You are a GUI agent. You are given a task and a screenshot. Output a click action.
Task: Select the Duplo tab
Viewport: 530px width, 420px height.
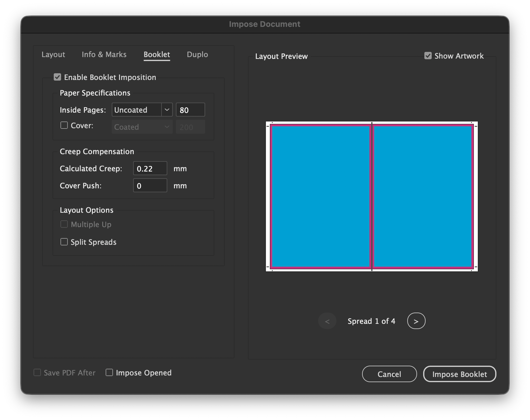197,54
